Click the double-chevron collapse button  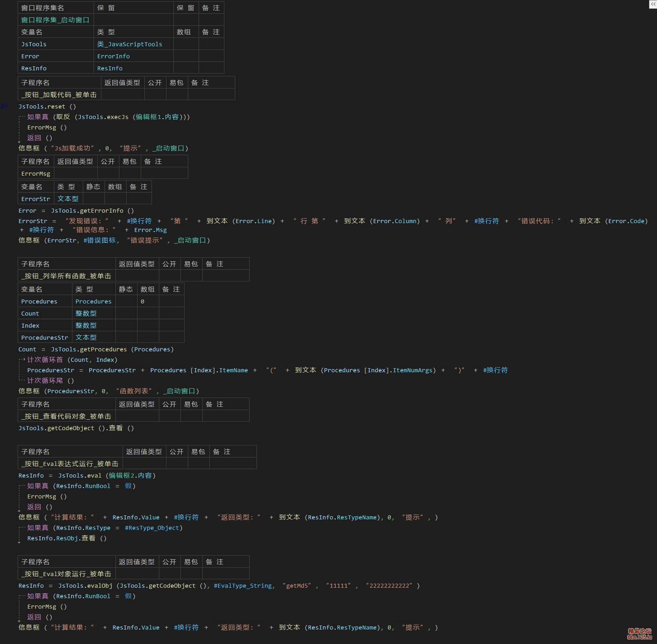653,4
